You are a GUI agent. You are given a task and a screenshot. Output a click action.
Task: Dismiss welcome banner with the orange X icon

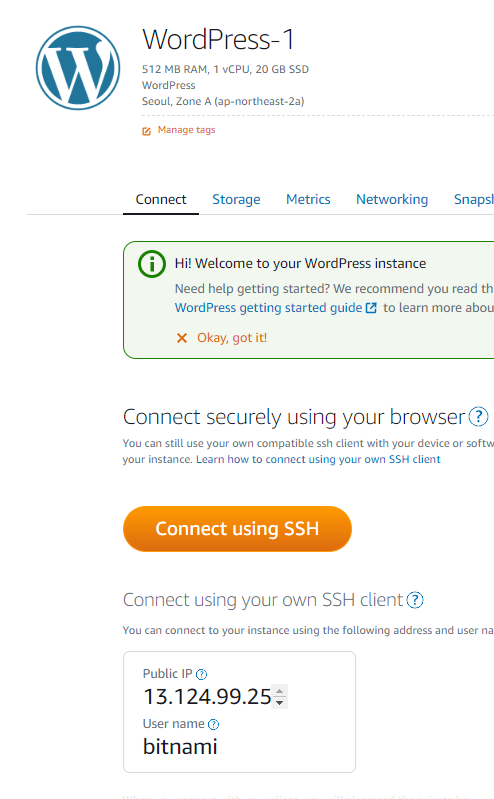[181, 338]
